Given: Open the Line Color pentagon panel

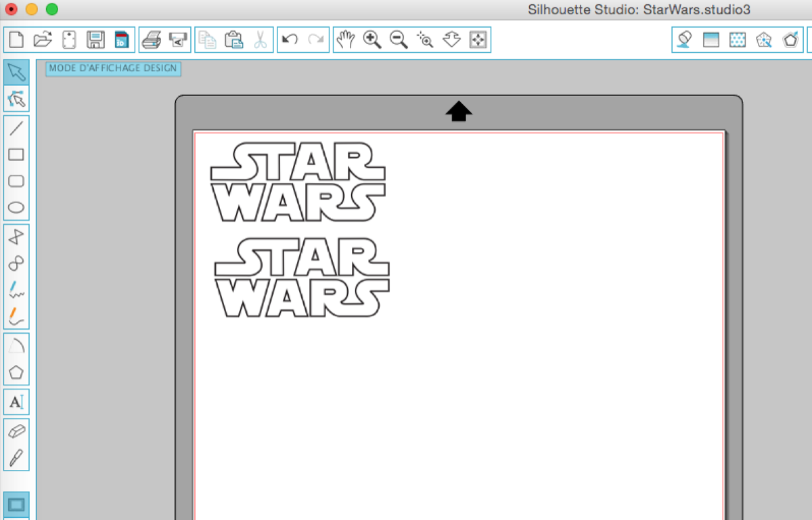Looking at the screenshot, I should click(764, 39).
